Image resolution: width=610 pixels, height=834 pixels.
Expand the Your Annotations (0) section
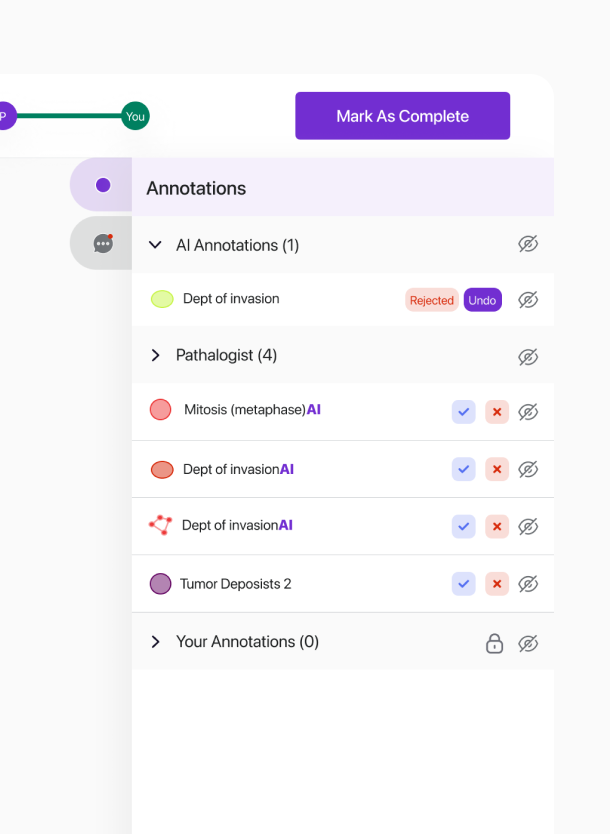pyautogui.click(x=155, y=641)
